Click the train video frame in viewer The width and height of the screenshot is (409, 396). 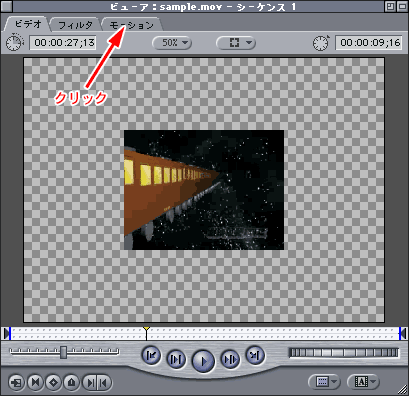pos(204,190)
